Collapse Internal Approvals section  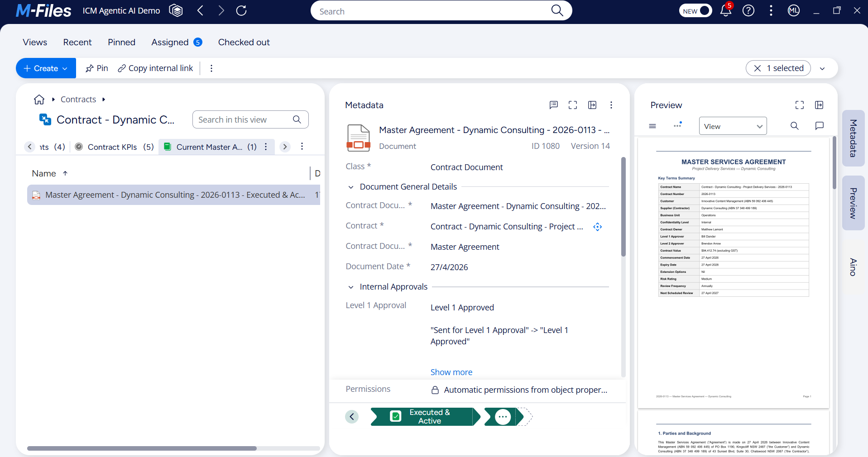pos(351,287)
